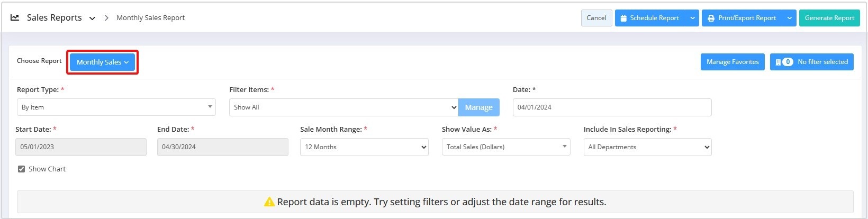Click the filter icon beside No filter selected
Viewport: 868px width, 219px height.
click(x=778, y=62)
